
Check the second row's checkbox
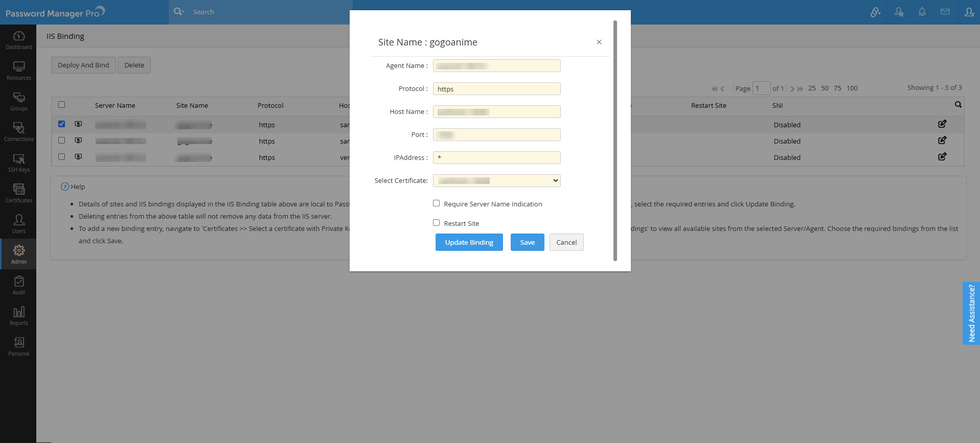click(x=61, y=141)
